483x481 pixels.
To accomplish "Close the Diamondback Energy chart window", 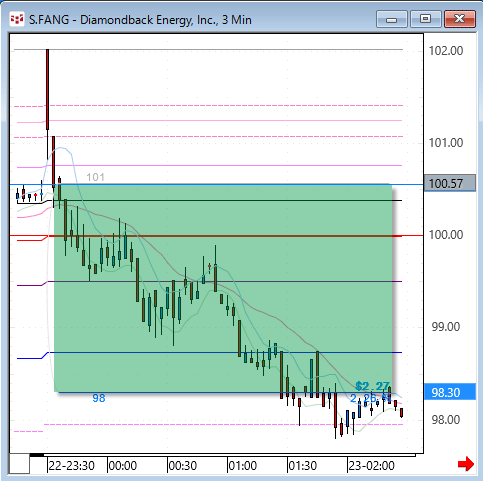I will [x=460, y=19].
